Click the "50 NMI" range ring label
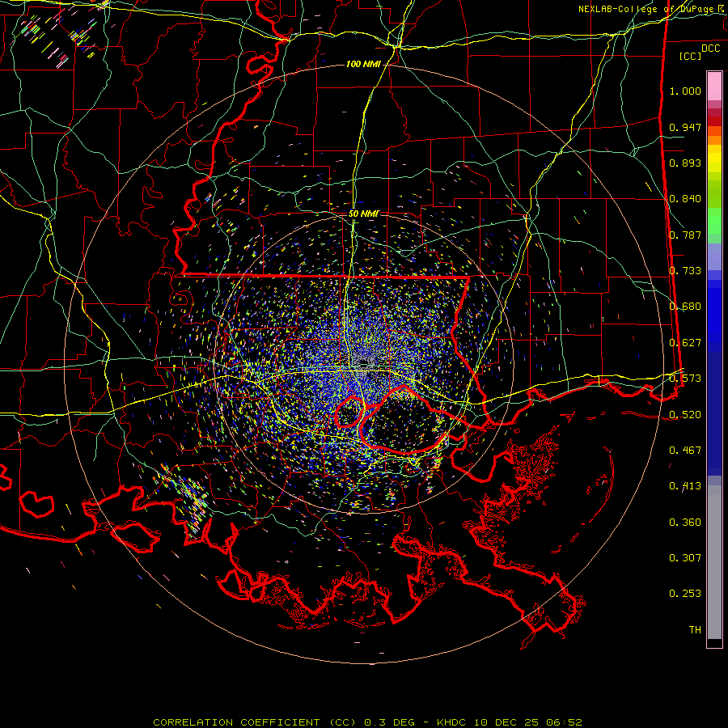This screenshot has height=728, width=728. click(363, 214)
